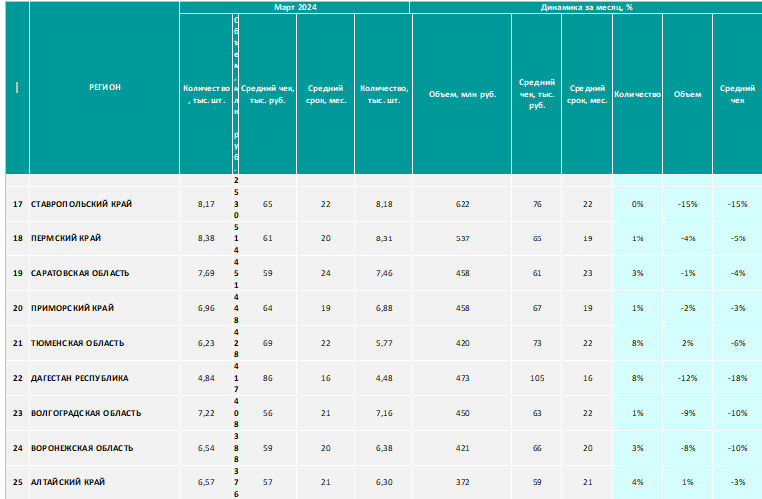Select the cell with value '73'

[x=537, y=343]
